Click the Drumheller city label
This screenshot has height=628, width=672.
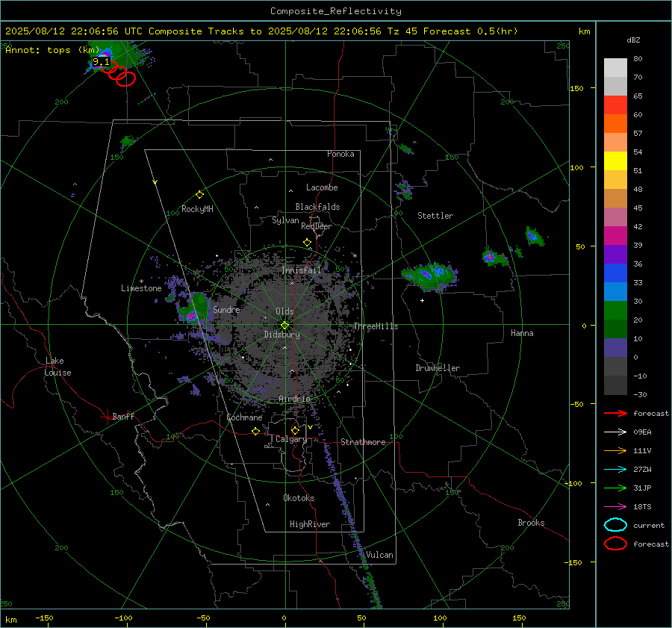(x=438, y=368)
